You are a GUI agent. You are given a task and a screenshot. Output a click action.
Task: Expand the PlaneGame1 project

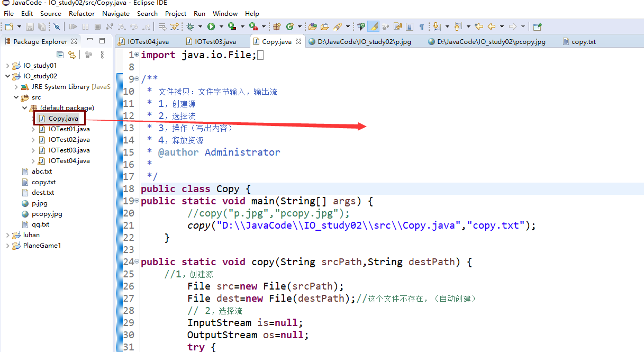point(7,246)
